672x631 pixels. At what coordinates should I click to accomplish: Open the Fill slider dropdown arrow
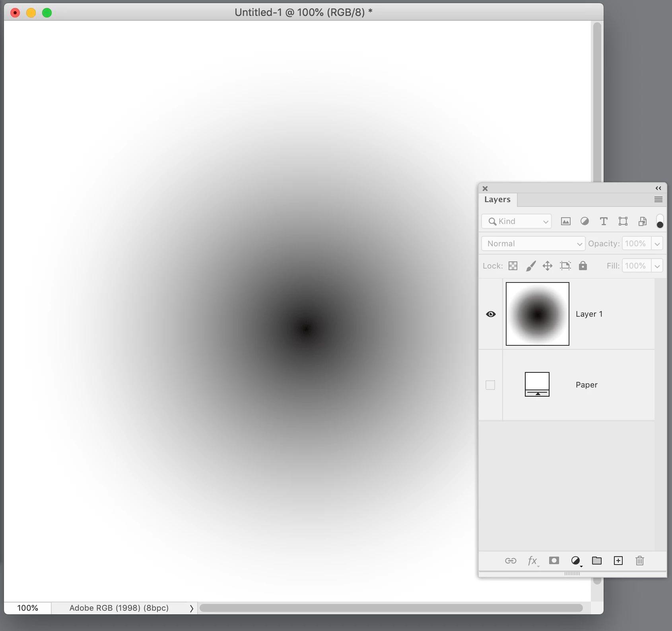click(x=657, y=266)
